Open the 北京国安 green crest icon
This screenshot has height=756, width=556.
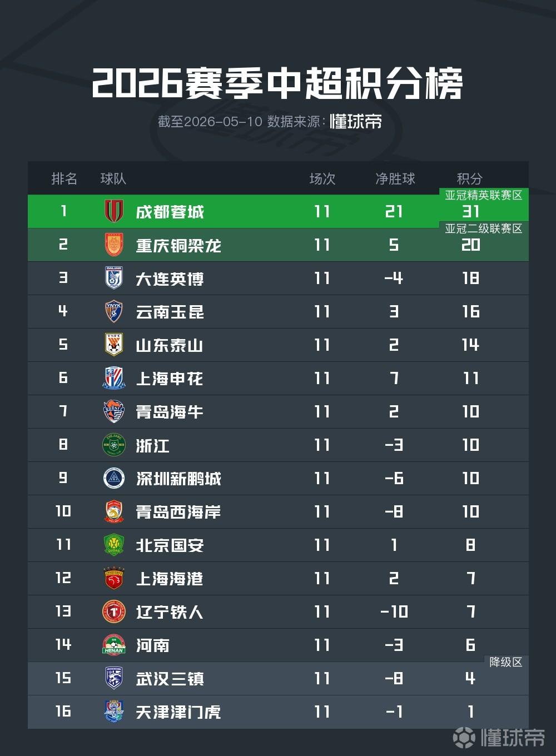(x=114, y=545)
